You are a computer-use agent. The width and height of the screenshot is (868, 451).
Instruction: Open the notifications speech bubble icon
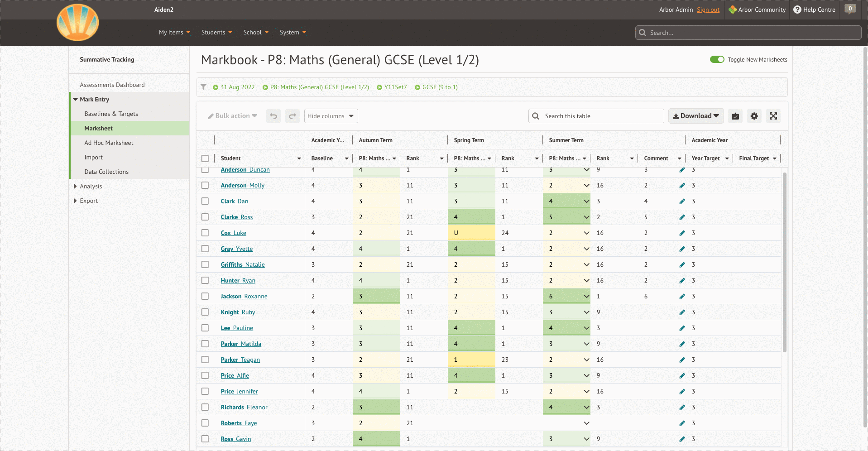(x=850, y=9)
